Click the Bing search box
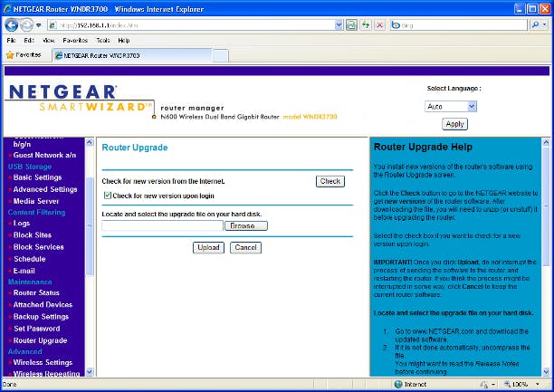Screen dimensions: 554x392 tap(459, 25)
